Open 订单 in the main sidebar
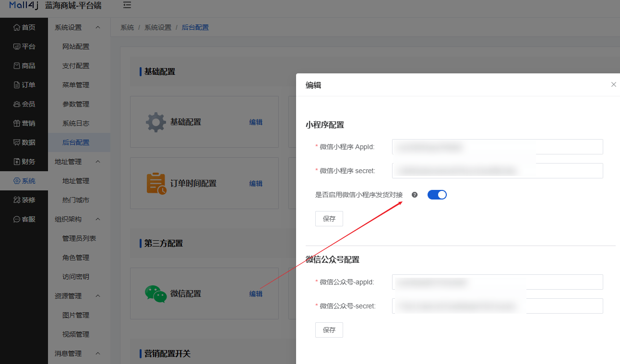The height and width of the screenshot is (364, 620). click(x=24, y=85)
